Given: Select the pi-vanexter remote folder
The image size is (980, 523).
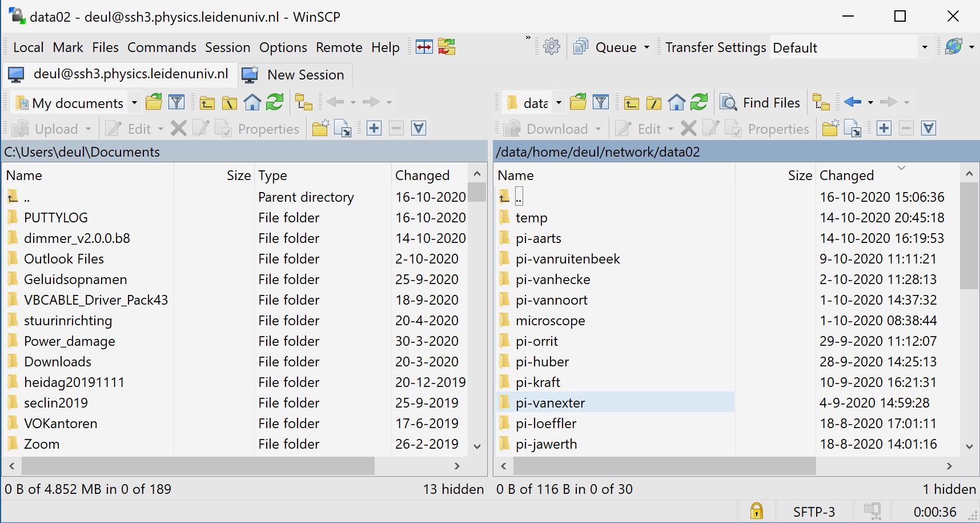Looking at the screenshot, I should (550, 403).
